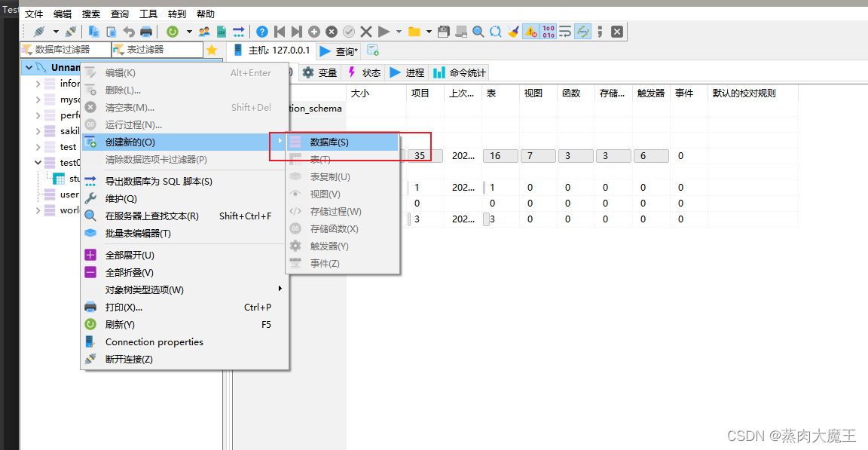
Task: Click the post changes checkmark icon
Action: point(349,32)
